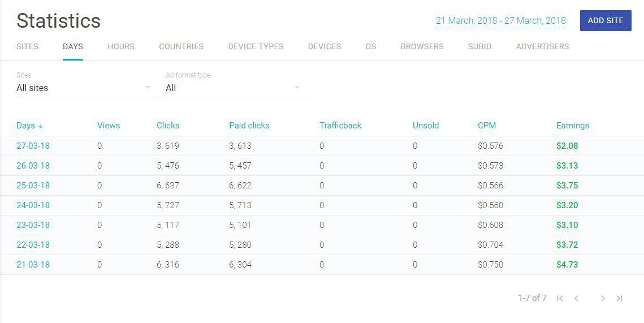Open the 21-03-18 day link
This screenshot has height=323, width=644.
33,265
